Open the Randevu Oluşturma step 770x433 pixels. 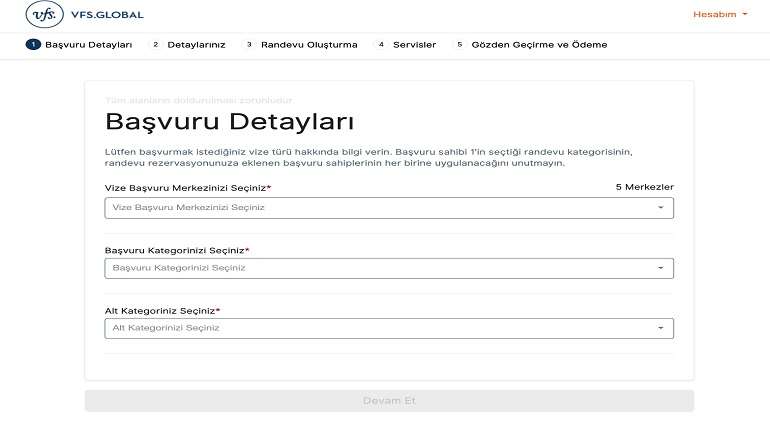coord(301,45)
